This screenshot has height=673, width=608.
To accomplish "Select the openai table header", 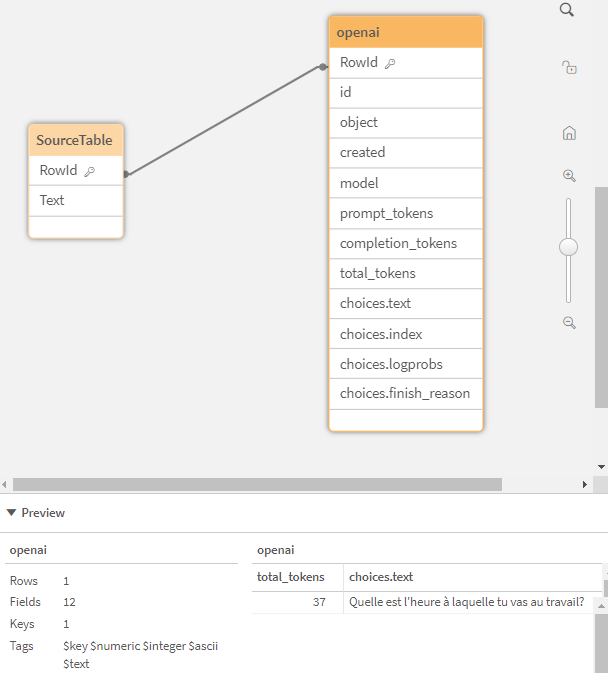I will [x=405, y=32].
